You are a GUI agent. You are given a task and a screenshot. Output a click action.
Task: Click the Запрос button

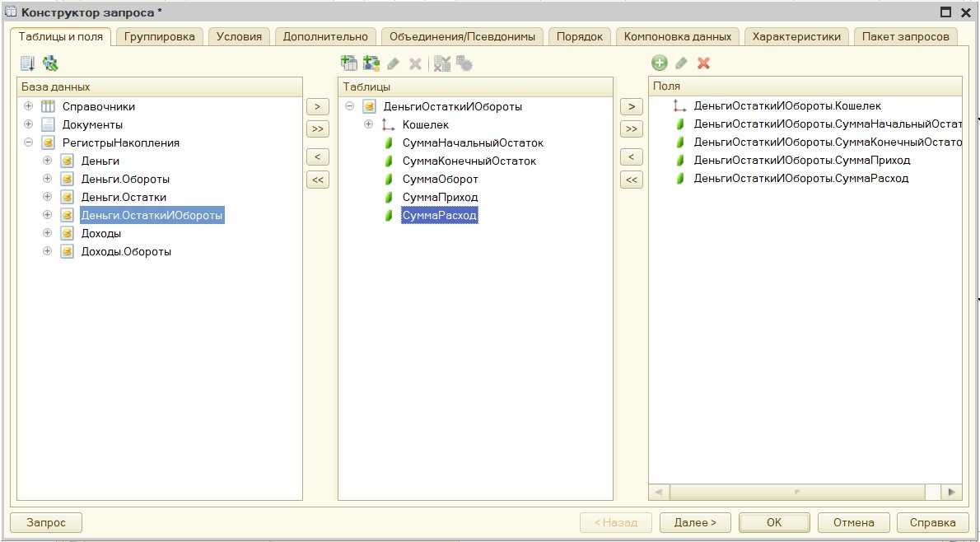(45, 522)
